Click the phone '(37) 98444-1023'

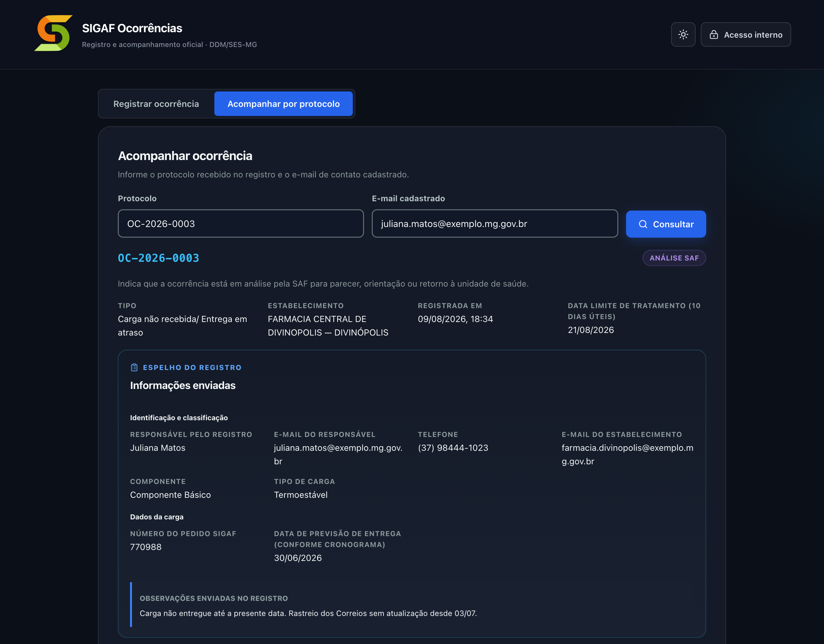click(x=453, y=448)
